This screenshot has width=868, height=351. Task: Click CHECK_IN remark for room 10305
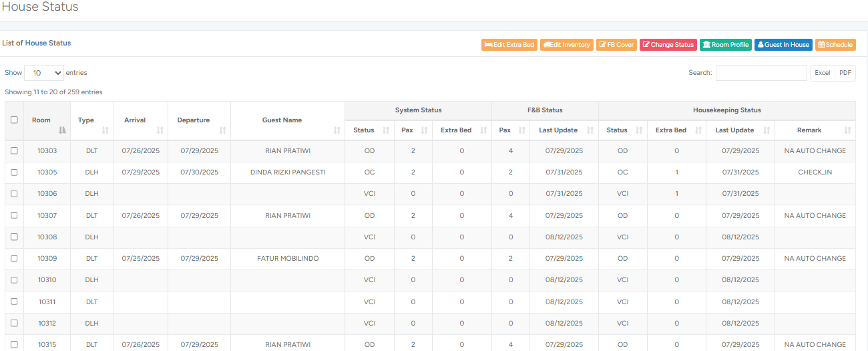(x=815, y=172)
